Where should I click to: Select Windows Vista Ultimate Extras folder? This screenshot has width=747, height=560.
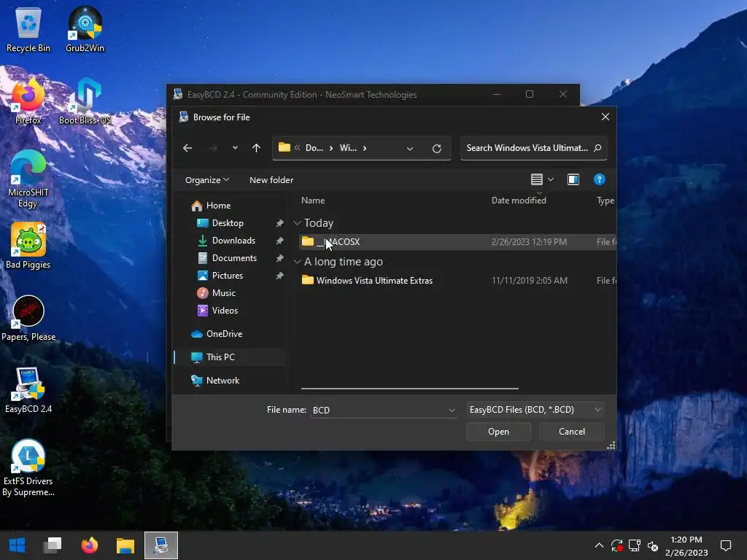click(x=374, y=281)
